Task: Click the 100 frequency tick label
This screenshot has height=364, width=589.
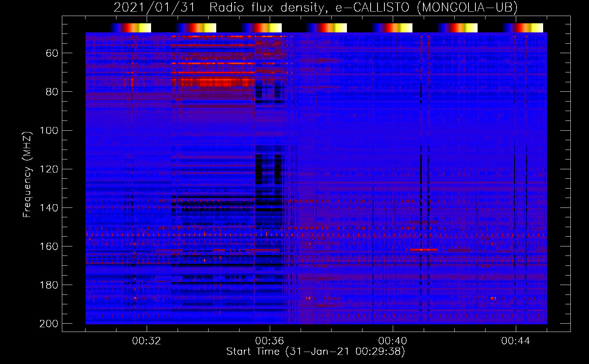Action: (49, 130)
